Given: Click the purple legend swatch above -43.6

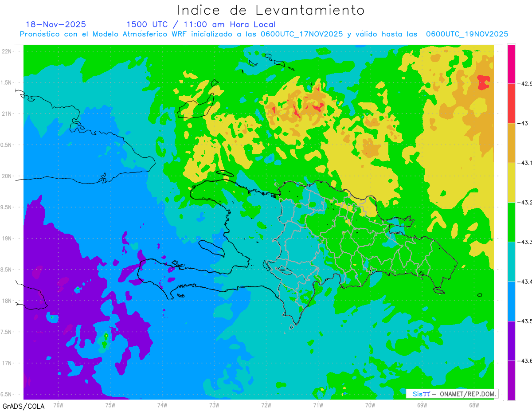Looking at the screenshot, I should (x=511, y=341).
